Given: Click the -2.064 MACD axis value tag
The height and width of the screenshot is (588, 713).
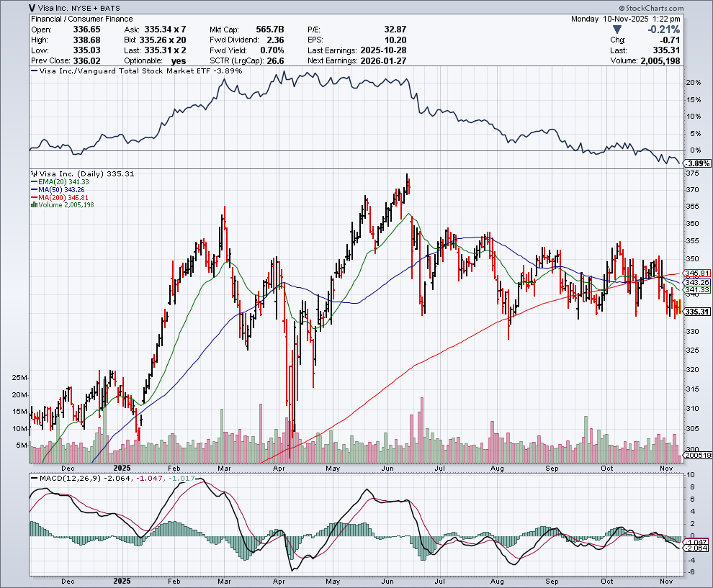Looking at the screenshot, I should pyautogui.click(x=696, y=548).
